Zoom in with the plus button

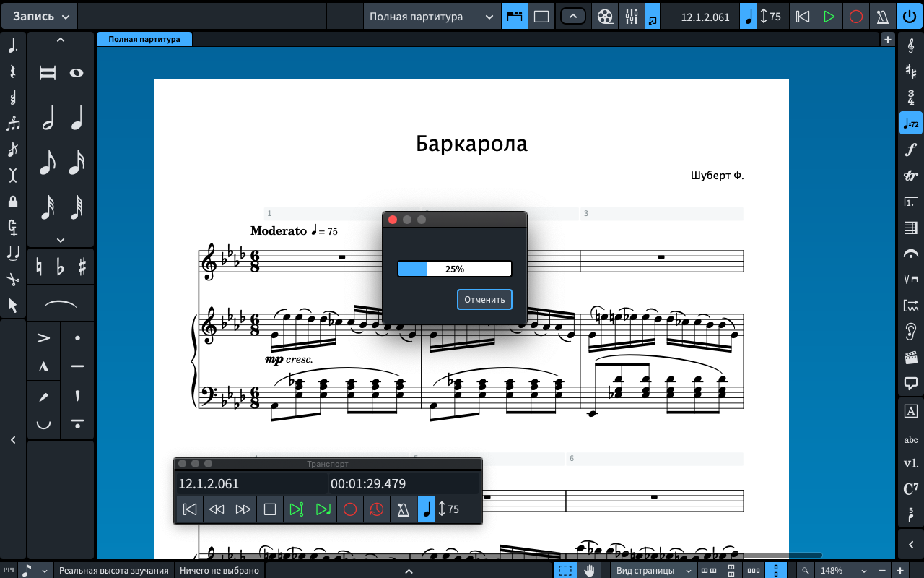pyautogui.click(x=899, y=570)
